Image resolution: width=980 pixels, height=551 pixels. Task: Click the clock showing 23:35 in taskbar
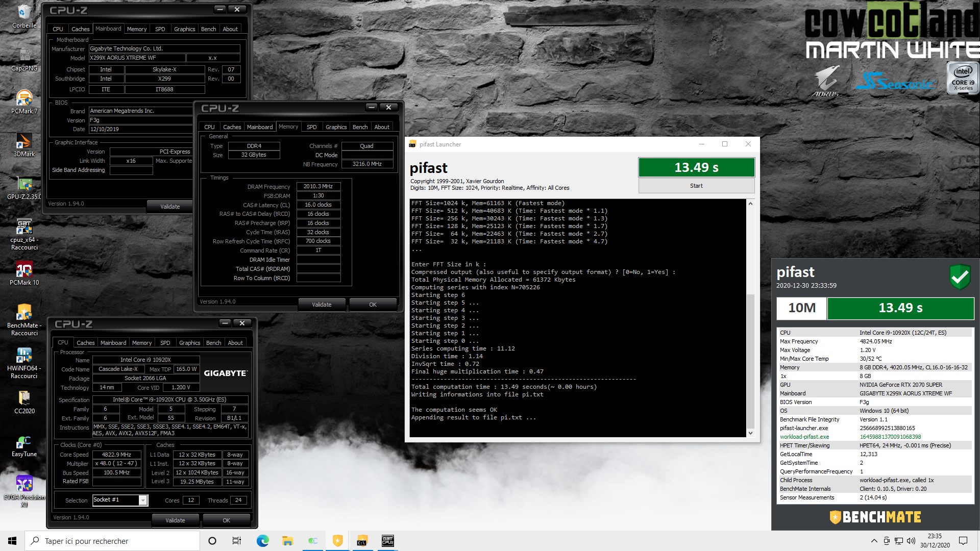point(935,541)
